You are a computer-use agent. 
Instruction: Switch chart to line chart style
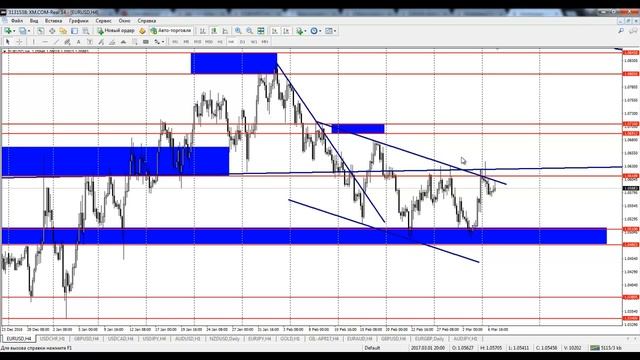click(x=225, y=31)
